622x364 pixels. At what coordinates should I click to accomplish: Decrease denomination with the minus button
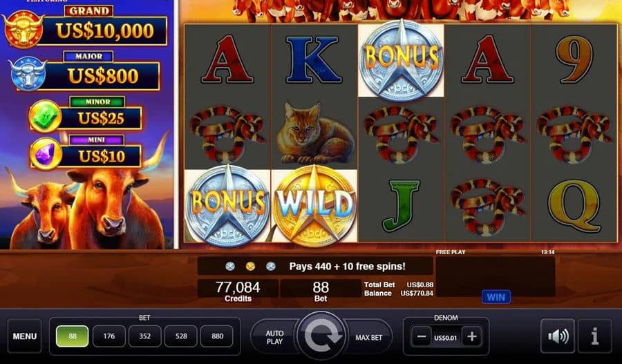coord(422,337)
